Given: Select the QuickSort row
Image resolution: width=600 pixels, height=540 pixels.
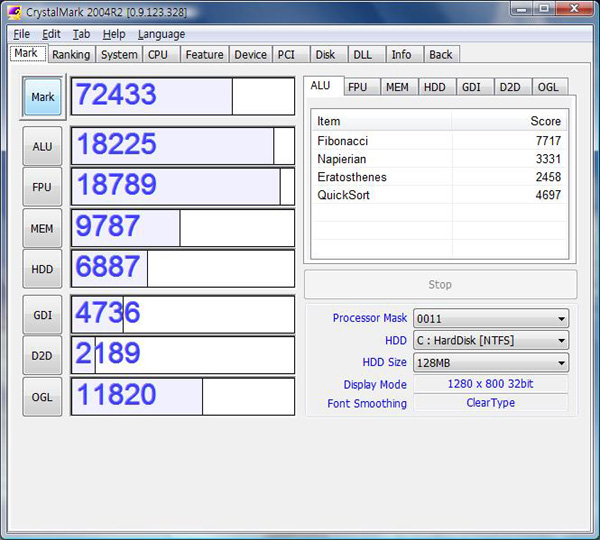Looking at the screenshot, I should click(439, 195).
